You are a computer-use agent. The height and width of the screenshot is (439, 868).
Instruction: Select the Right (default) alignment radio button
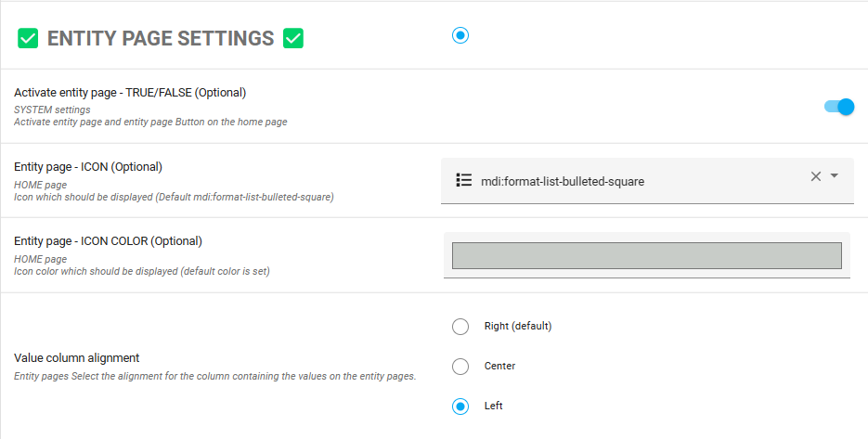(460, 327)
